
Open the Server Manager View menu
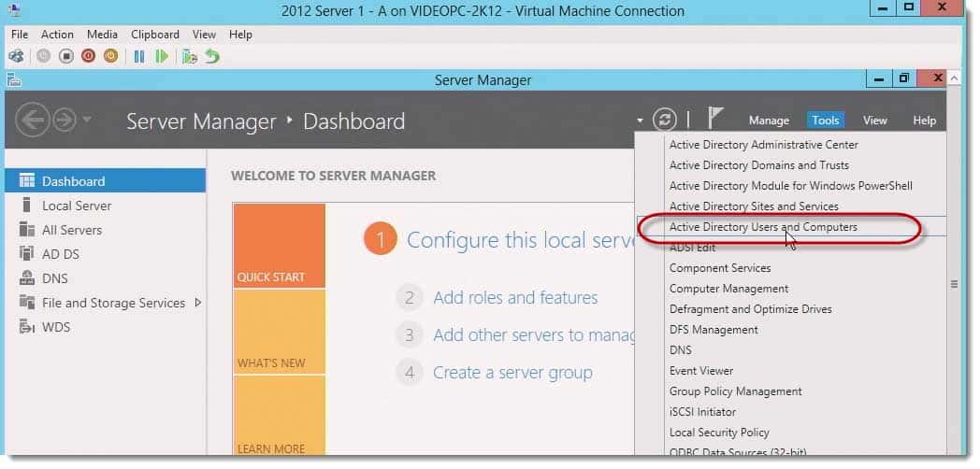click(875, 121)
